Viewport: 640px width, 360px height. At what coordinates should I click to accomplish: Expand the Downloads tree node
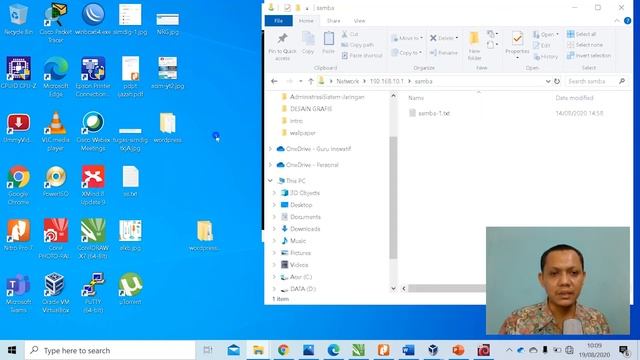coord(274,229)
